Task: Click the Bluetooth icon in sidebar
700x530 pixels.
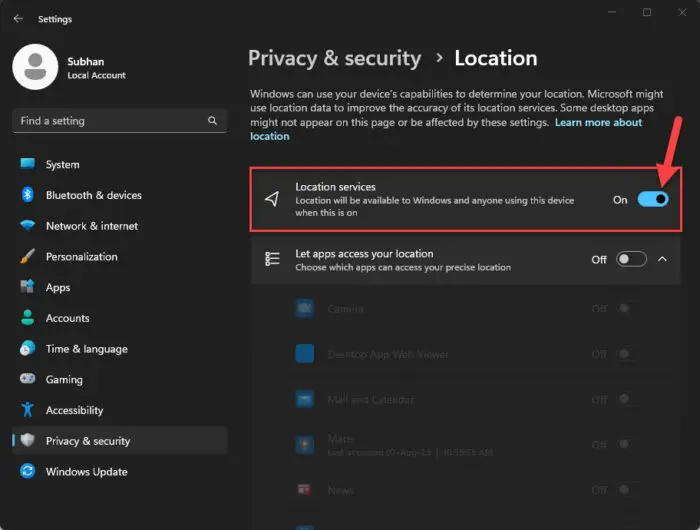Action: [x=27, y=195]
